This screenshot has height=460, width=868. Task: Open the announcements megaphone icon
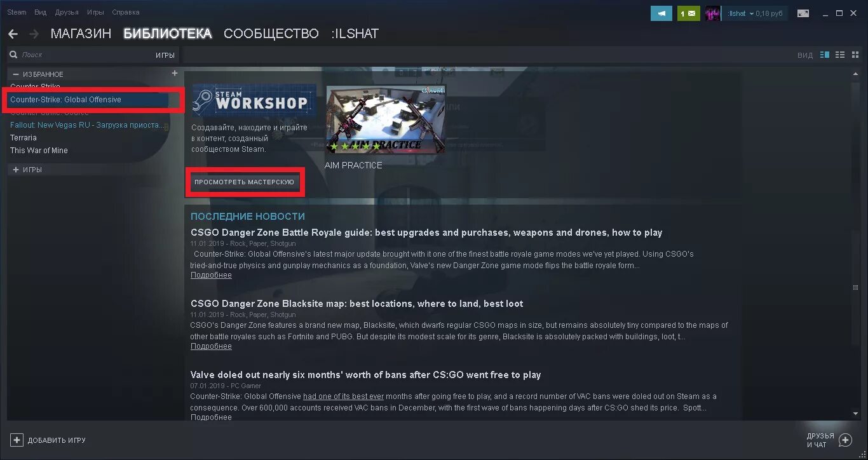pos(661,13)
